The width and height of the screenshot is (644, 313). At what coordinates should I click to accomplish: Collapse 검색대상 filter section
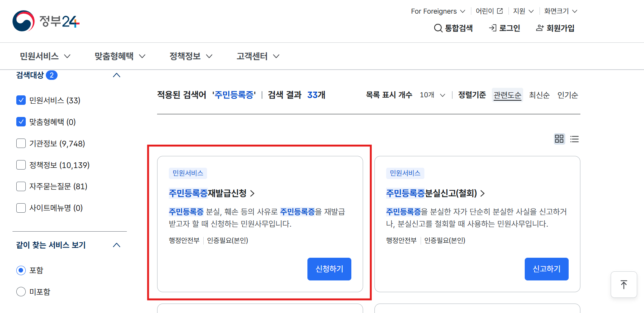[x=117, y=75]
